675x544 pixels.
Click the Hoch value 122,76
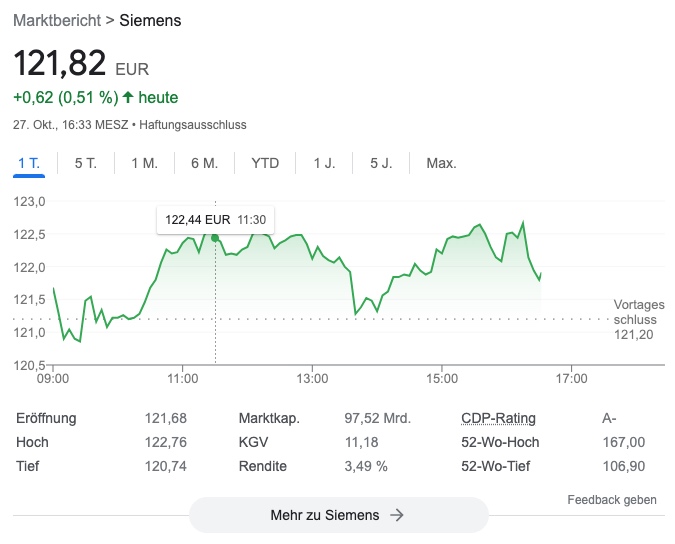point(166,442)
